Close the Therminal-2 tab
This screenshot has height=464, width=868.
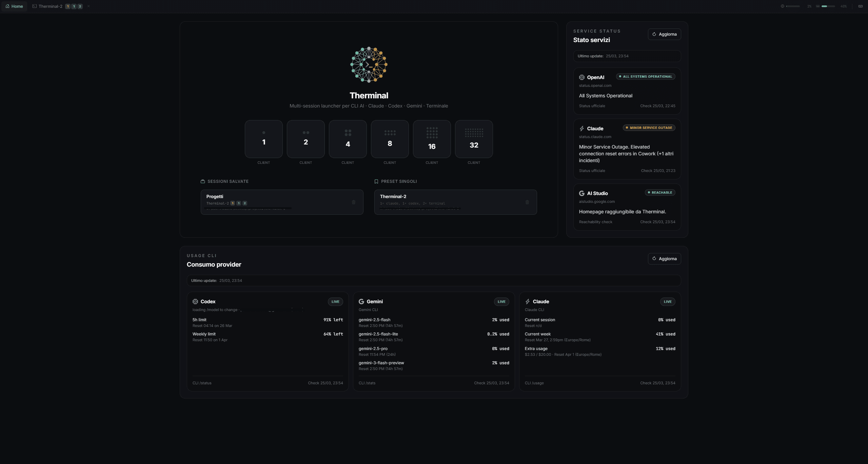[88, 6]
